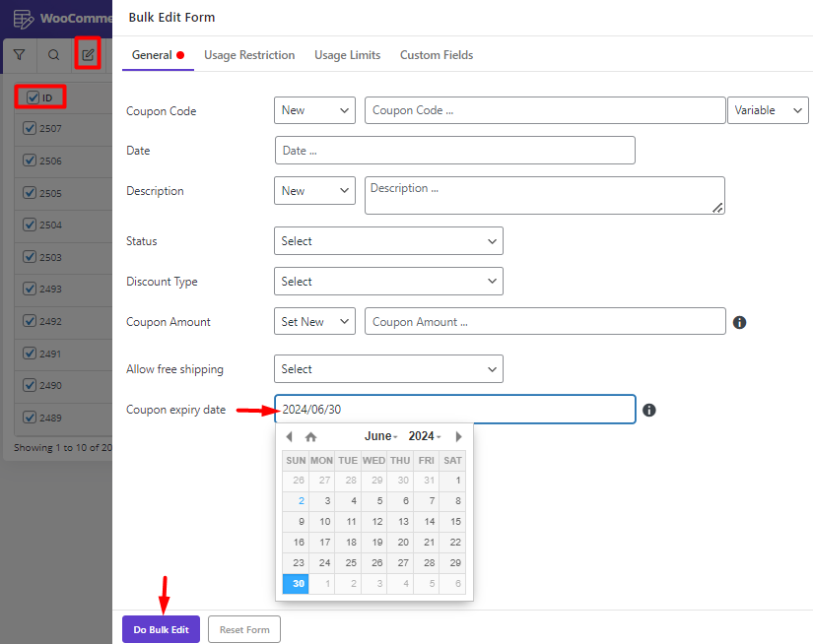Image resolution: width=813 pixels, height=644 pixels.
Task: Toggle the ID select-all checkbox
Action: [x=33, y=97]
